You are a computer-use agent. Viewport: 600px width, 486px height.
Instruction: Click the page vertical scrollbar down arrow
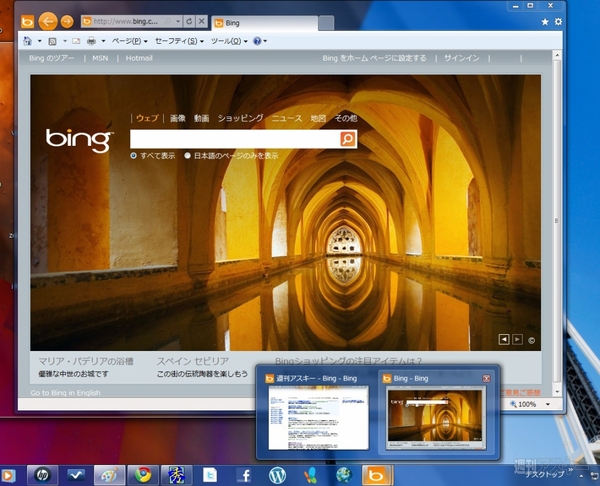click(x=557, y=392)
